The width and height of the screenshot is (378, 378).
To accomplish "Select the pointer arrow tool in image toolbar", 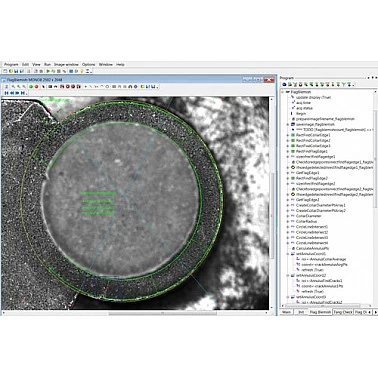I will pos(43,87).
